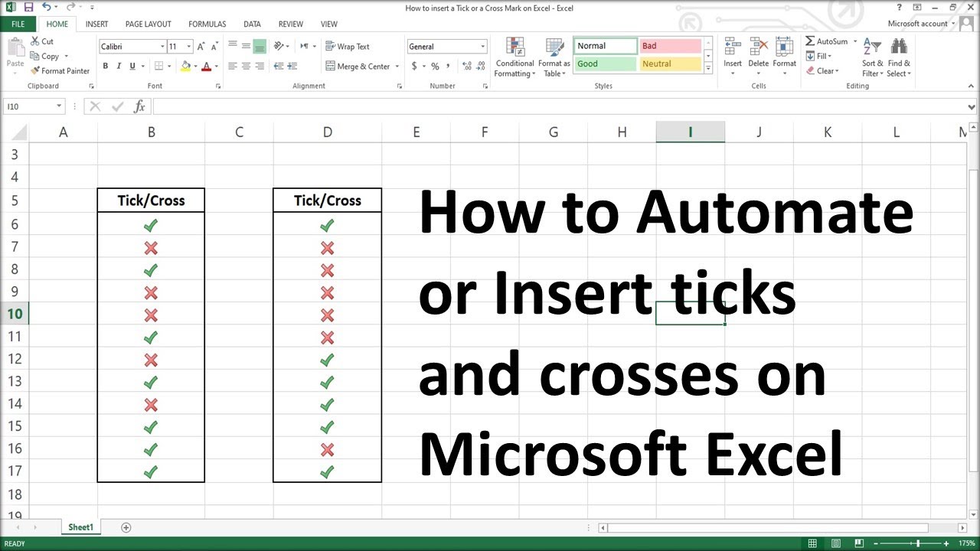
Task: Decrease font size with the smaller A
Action: coord(214,47)
